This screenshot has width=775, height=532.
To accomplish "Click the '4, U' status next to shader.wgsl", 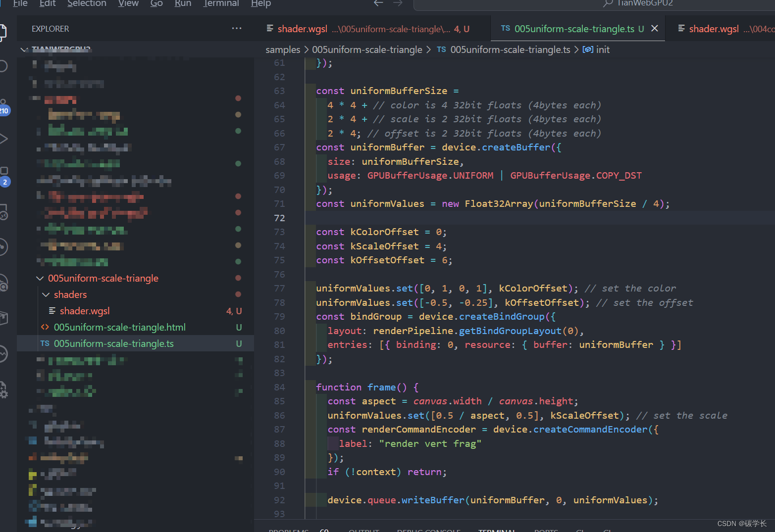I will click(234, 311).
